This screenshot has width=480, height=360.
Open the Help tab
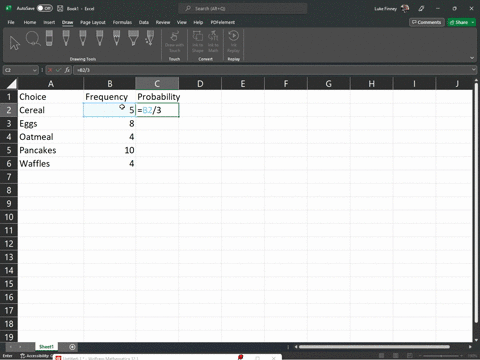[198, 22]
